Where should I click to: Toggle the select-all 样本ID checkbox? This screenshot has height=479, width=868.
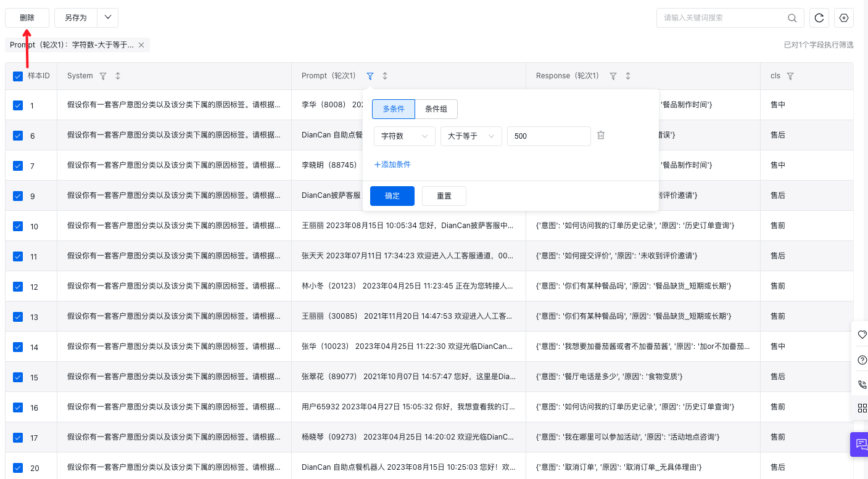(x=18, y=76)
